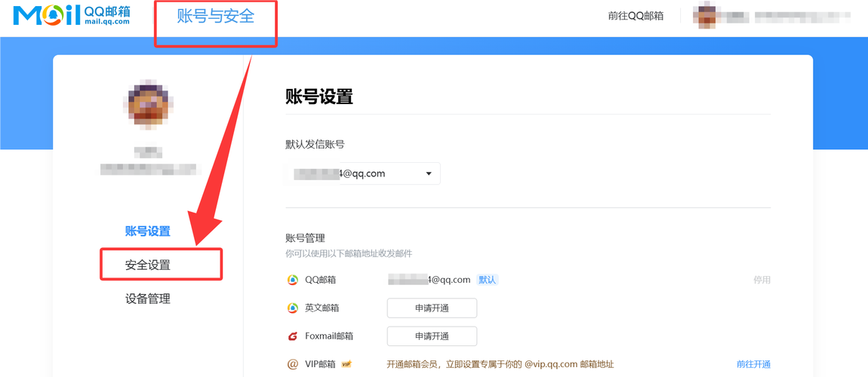Select the 账号设置 sidebar item
The width and height of the screenshot is (868, 377).
coord(147,231)
